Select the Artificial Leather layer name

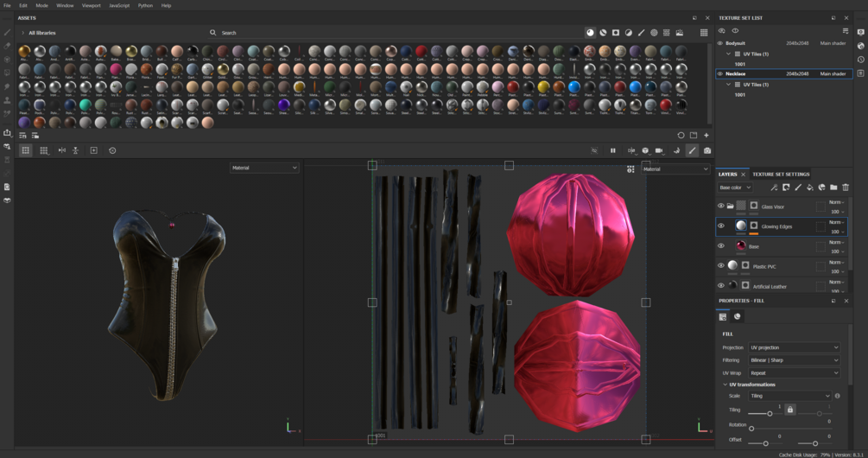point(770,287)
